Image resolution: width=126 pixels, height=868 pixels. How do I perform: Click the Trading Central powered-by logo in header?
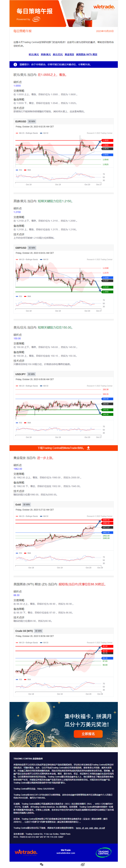point(36,20)
